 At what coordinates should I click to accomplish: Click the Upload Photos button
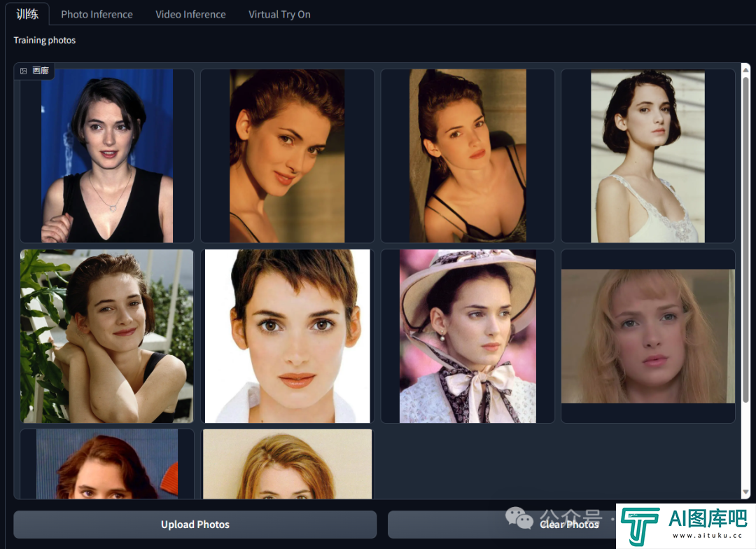[195, 524]
